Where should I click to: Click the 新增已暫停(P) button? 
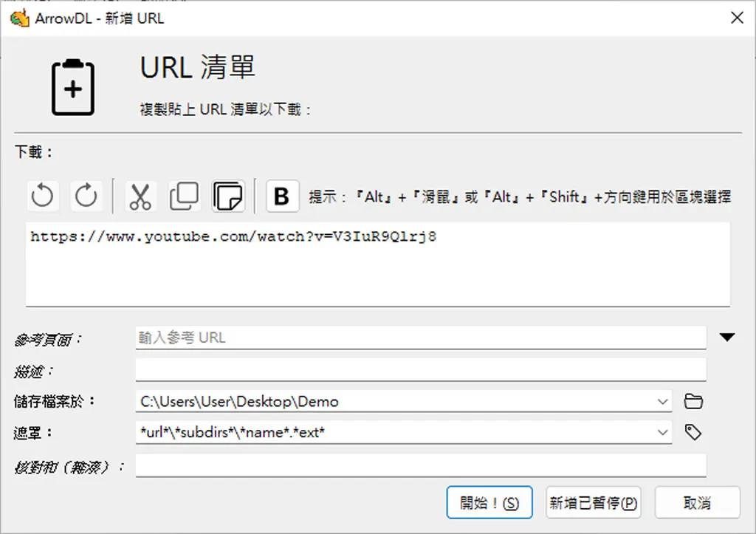pyautogui.click(x=593, y=503)
